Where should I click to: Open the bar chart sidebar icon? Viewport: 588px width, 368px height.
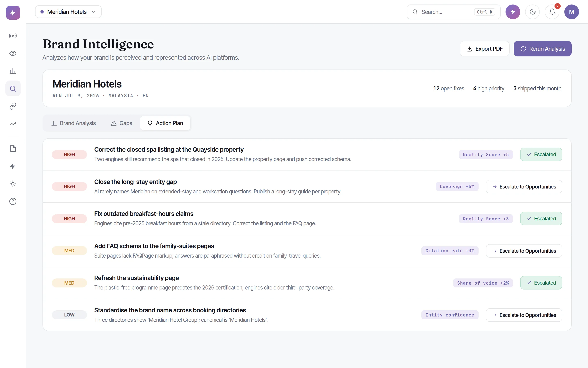coord(13,71)
